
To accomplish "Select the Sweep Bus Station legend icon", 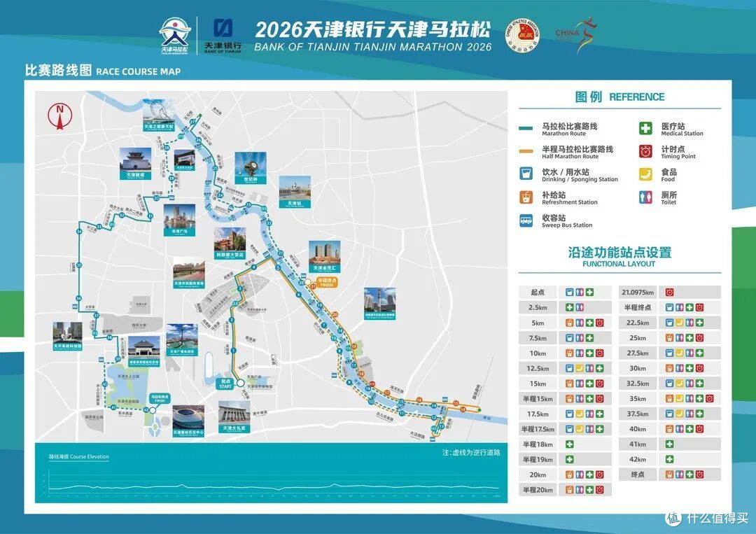I will coord(526,220).
